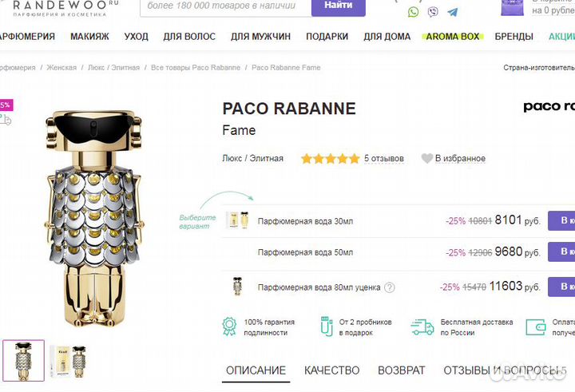Click the Найти search button
Screen dimensions: 575x392
(339, 6)
